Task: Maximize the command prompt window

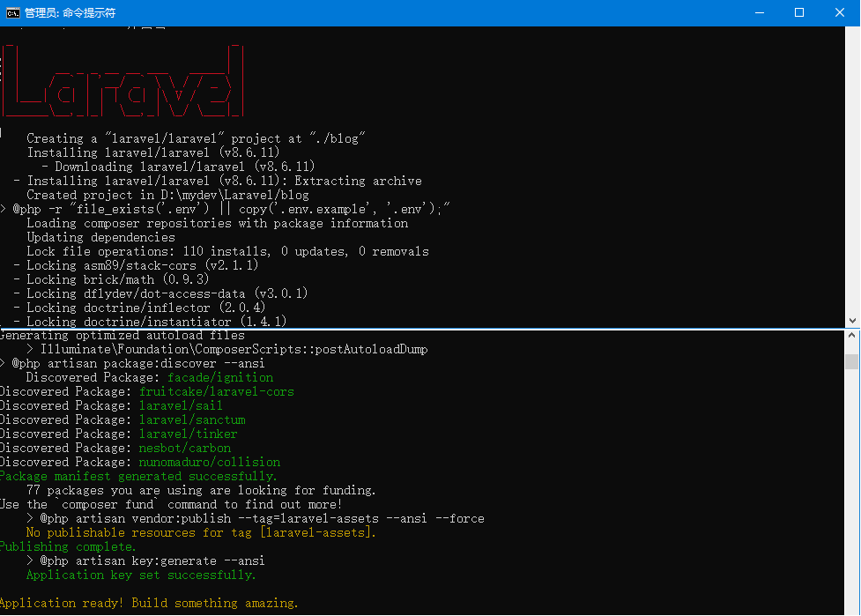Action: [799, 12]
